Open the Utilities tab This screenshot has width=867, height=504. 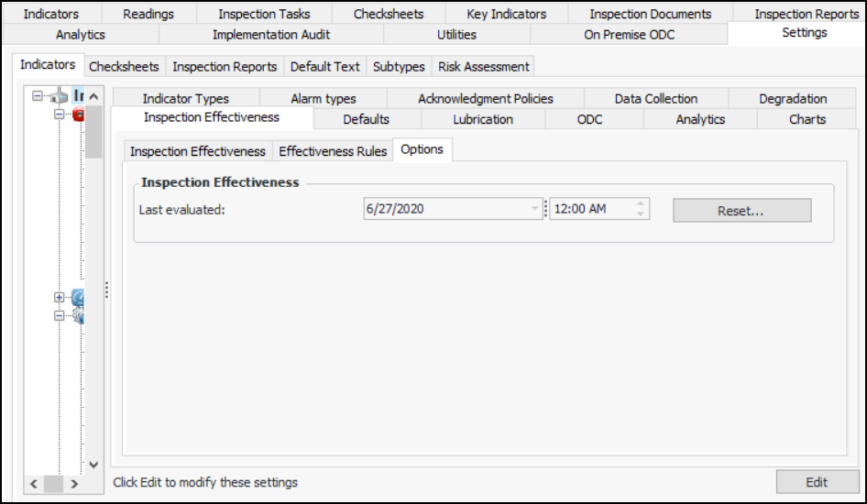pos(456,35)
